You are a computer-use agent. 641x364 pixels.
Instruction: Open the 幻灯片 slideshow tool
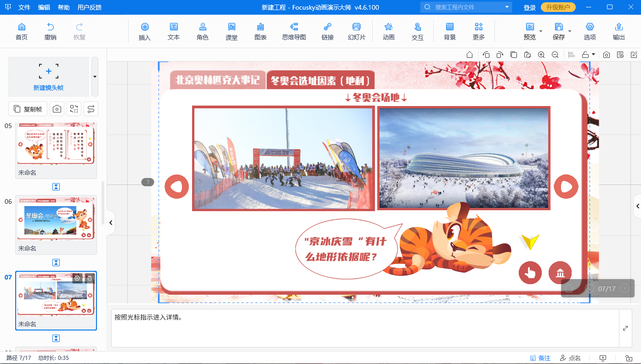click(x=357, y=32)
